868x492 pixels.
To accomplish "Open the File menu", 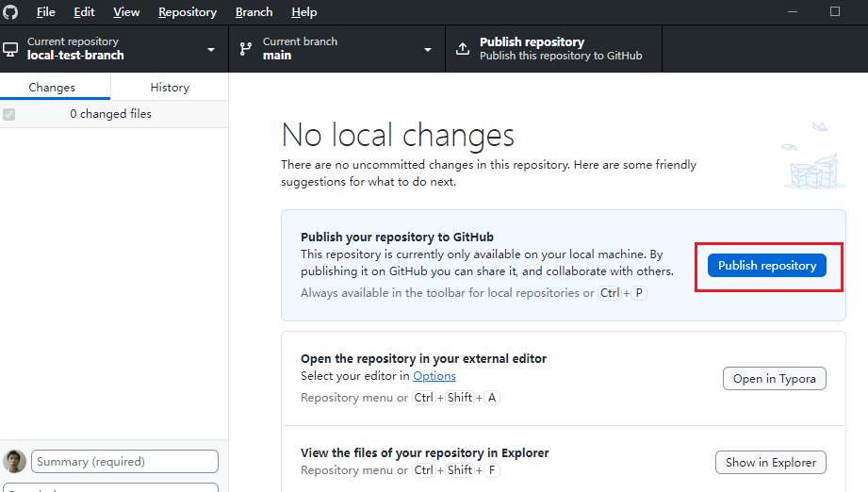I will pyautogui.click(x=46, y=11).
